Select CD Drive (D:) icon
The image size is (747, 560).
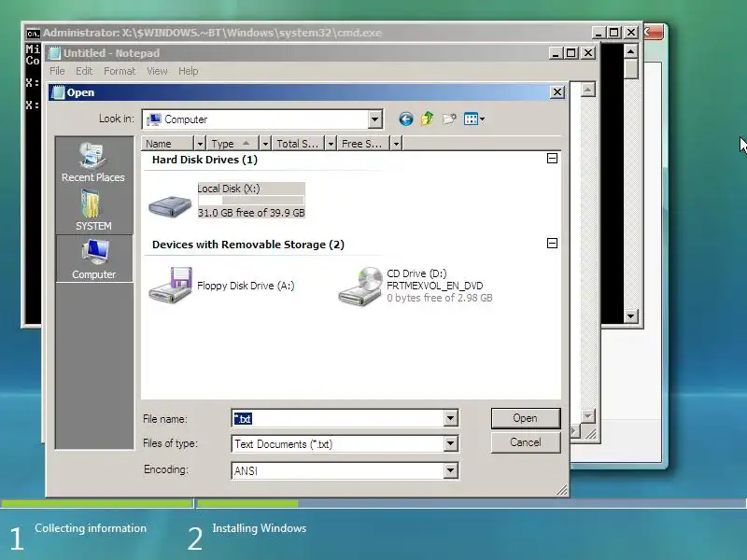360,286
